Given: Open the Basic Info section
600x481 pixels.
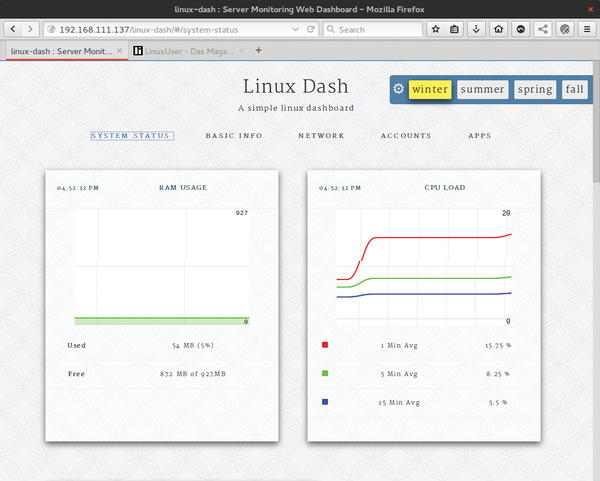Looking at the screenshot, I should click(x=234, y=136).
